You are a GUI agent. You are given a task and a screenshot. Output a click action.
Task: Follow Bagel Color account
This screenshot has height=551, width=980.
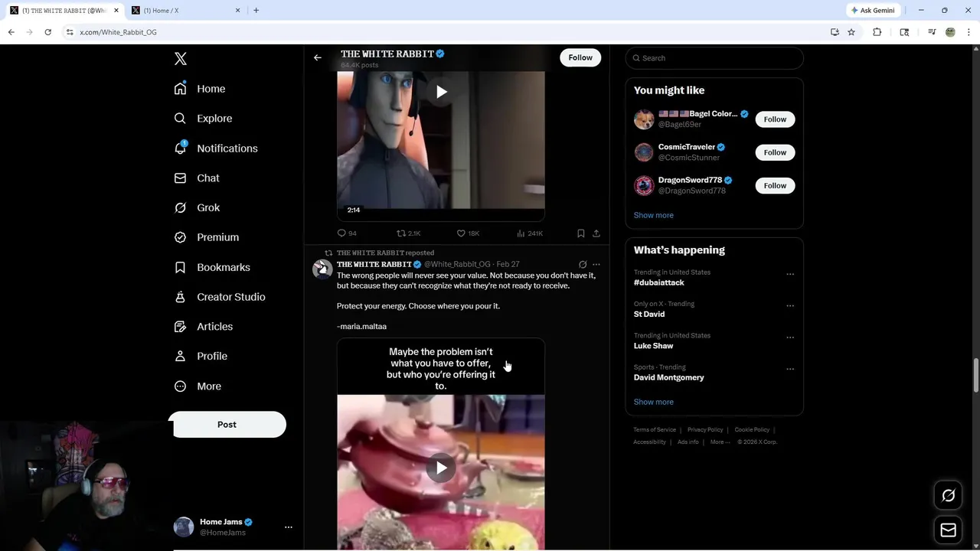[775, 119]
